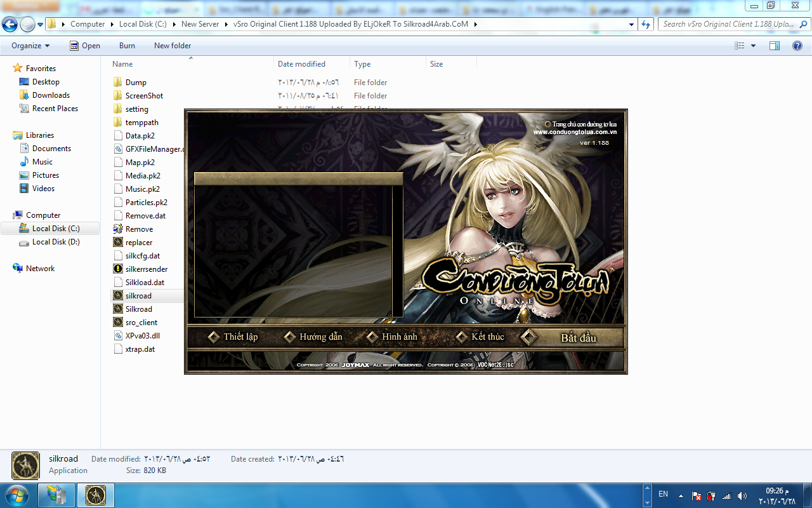
Task: Open Music library in sidebar
Action: [43, 162]
